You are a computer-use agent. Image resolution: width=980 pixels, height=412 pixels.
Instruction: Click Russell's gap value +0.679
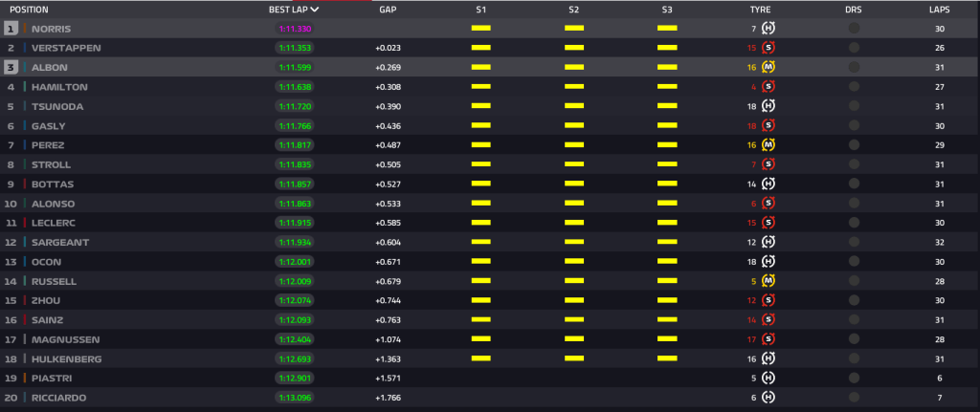click(x=389, y=282)
